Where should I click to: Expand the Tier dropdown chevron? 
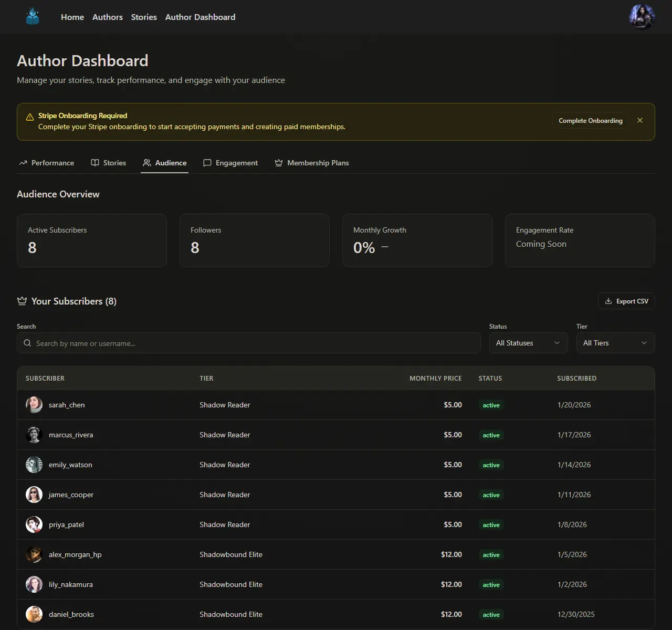(644, 343)
